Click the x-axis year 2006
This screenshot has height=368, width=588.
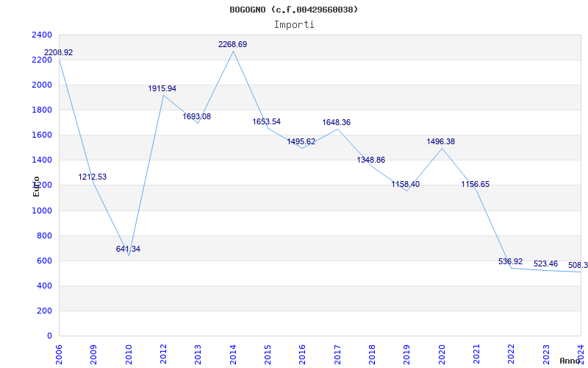(x=59, y=354)
